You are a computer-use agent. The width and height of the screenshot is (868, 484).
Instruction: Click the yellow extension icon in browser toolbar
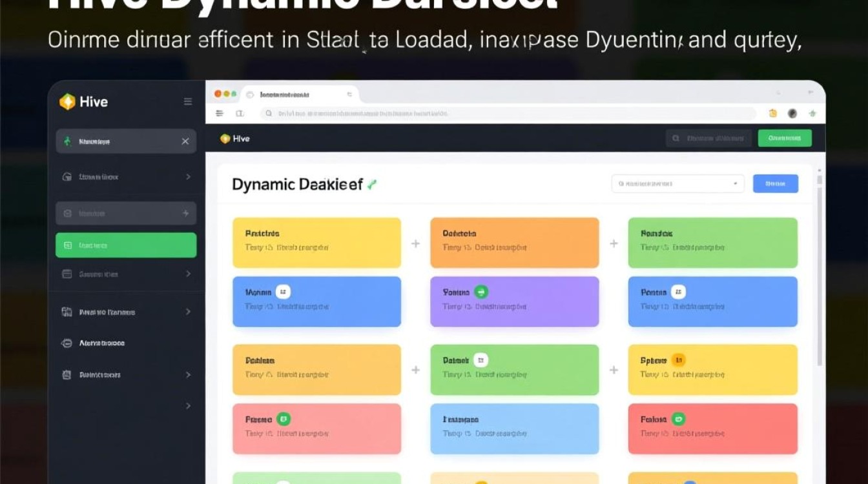[773, 113]
